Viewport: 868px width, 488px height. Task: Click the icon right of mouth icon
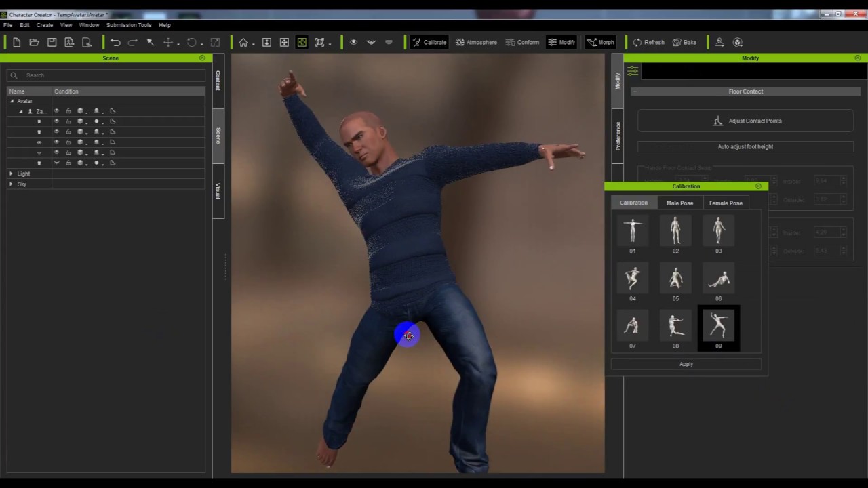[389, 42]
